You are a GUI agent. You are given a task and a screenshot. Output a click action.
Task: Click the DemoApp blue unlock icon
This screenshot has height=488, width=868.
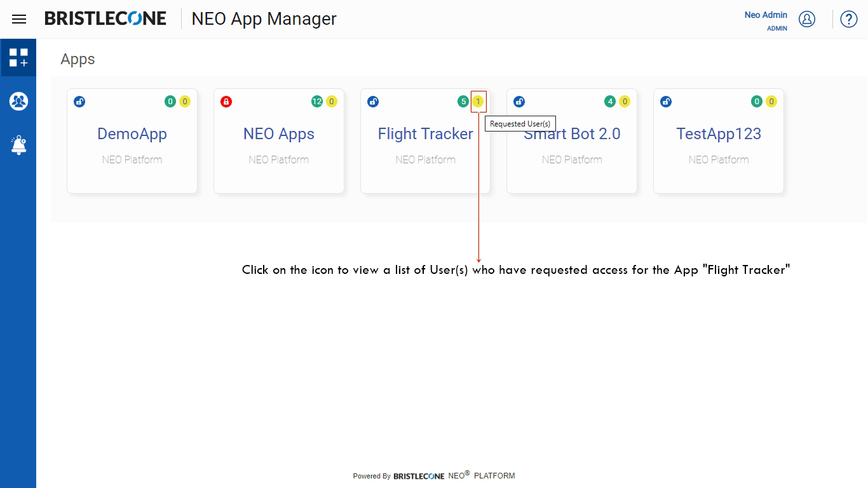point(79,102)
